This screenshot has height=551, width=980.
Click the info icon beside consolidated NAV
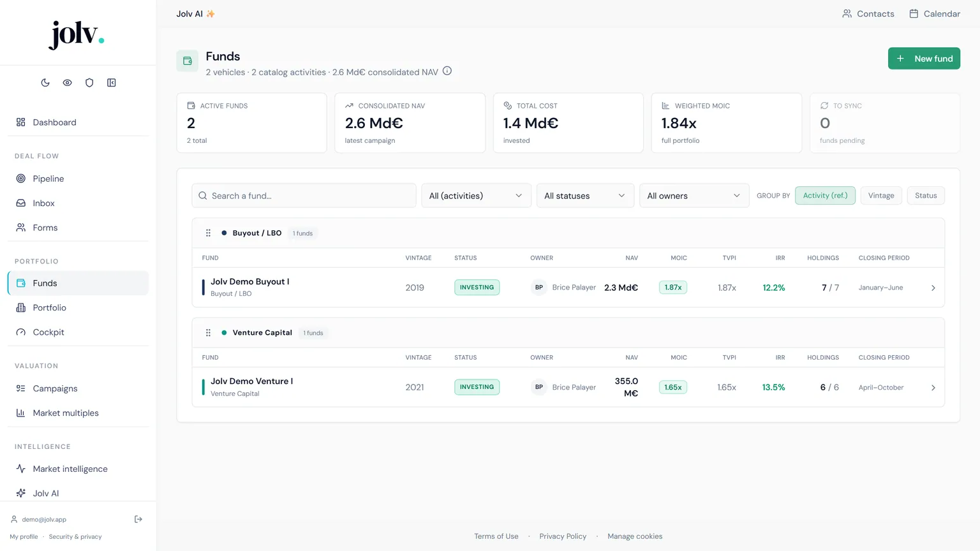[x=447, y=71]
